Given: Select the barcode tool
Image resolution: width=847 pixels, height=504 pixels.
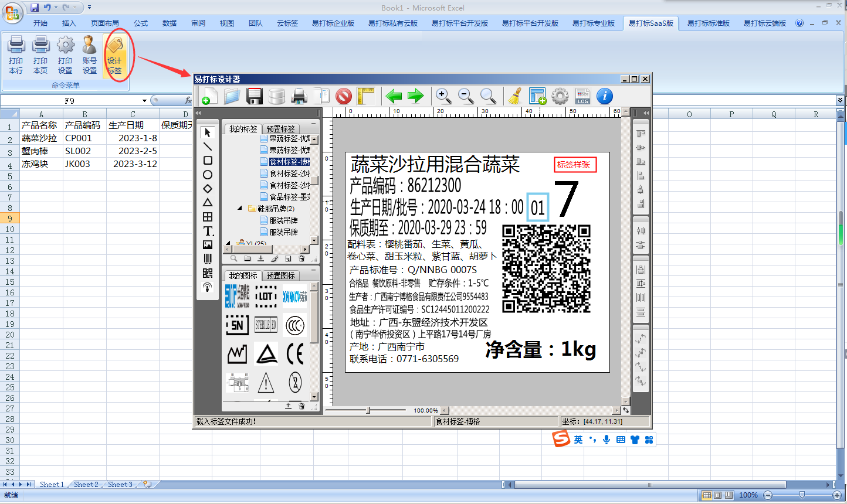Looking at the screenshot, I should 208,259.
